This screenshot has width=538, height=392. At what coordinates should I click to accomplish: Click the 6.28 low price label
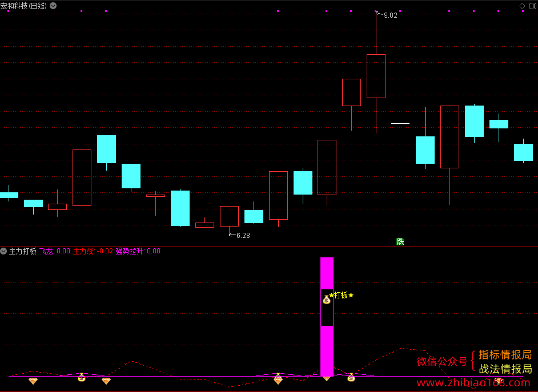pyautogui.click(x=243, y=236)
